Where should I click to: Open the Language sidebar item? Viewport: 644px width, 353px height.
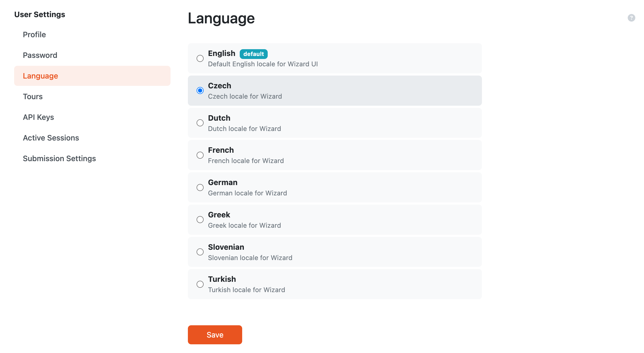(x=92, y=76)
